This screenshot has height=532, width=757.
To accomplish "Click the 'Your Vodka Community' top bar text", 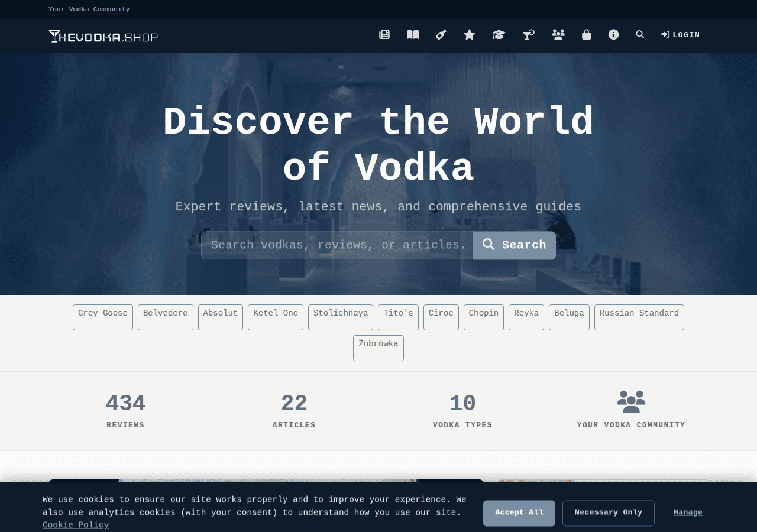I will [89, 9].
